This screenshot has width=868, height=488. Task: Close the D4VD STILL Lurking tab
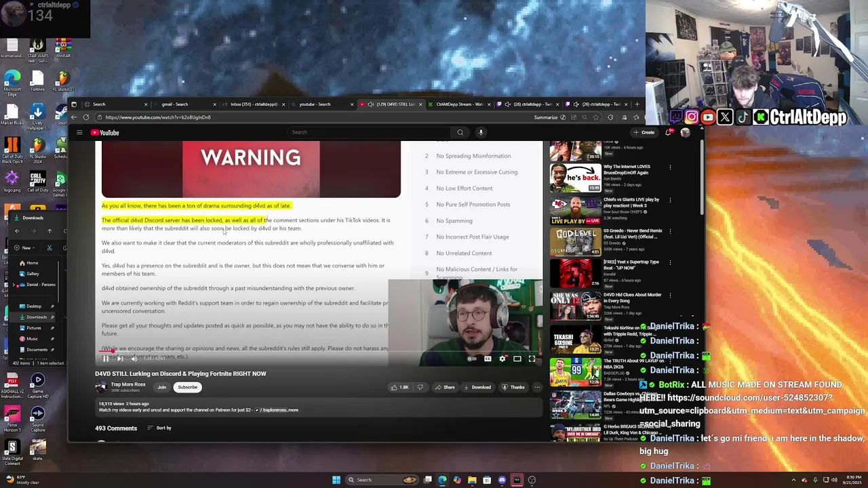point(420,104)
